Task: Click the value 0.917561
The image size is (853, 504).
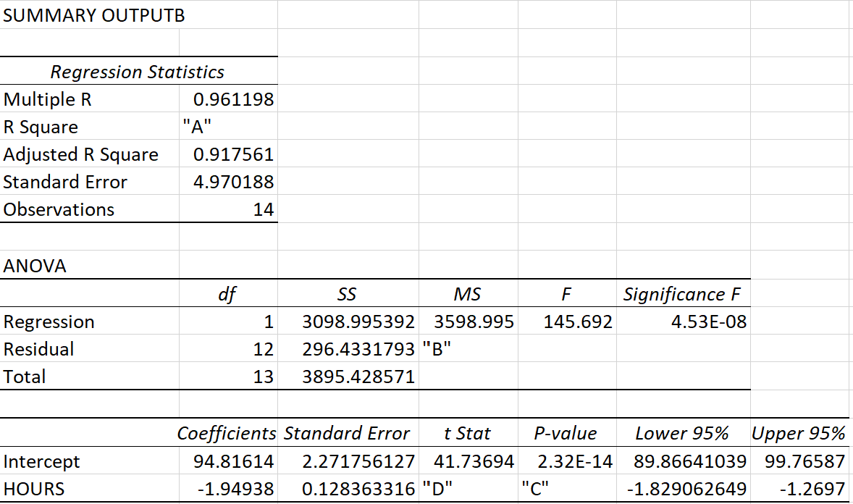Action: pos(233,154)
